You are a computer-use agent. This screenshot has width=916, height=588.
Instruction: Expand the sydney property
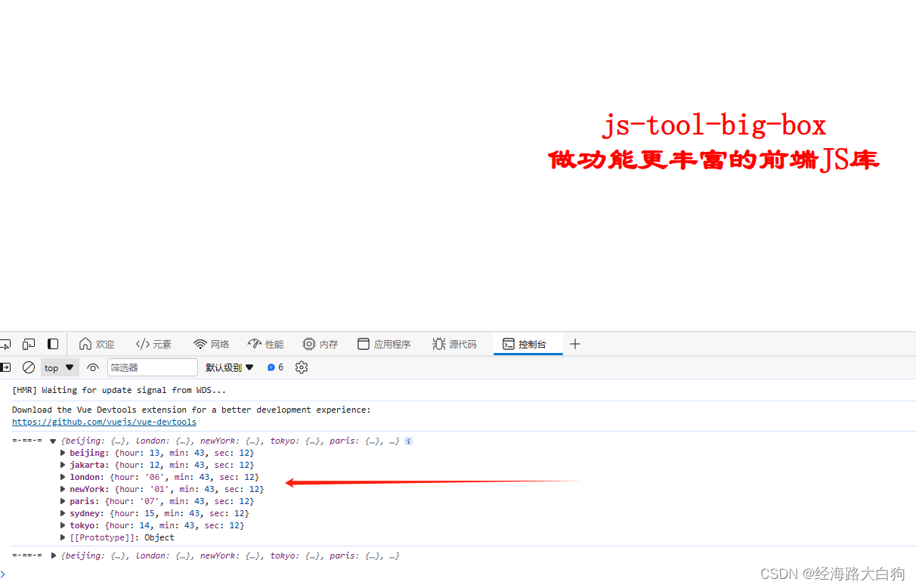point(63,513)
